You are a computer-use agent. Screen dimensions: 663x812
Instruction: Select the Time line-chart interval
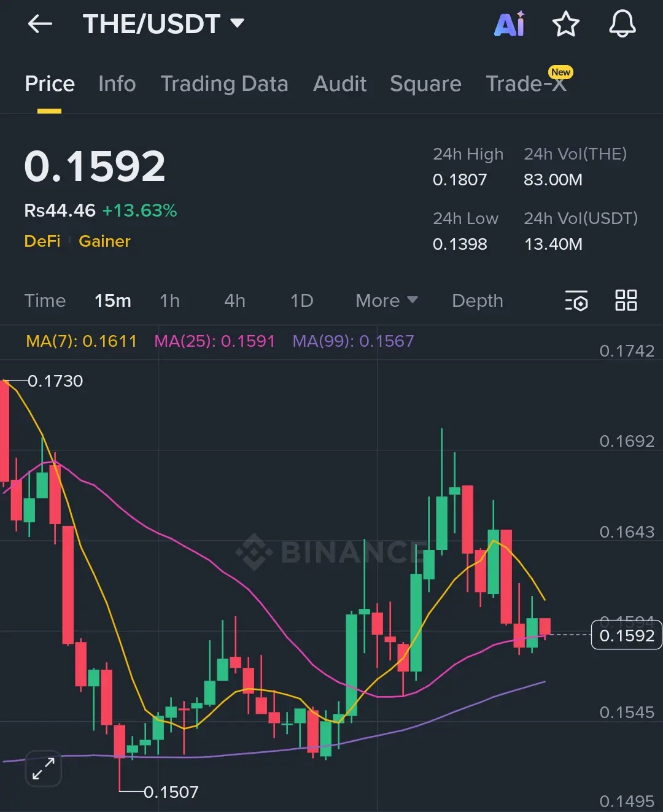pyautogui.click(x=45, y=301)
